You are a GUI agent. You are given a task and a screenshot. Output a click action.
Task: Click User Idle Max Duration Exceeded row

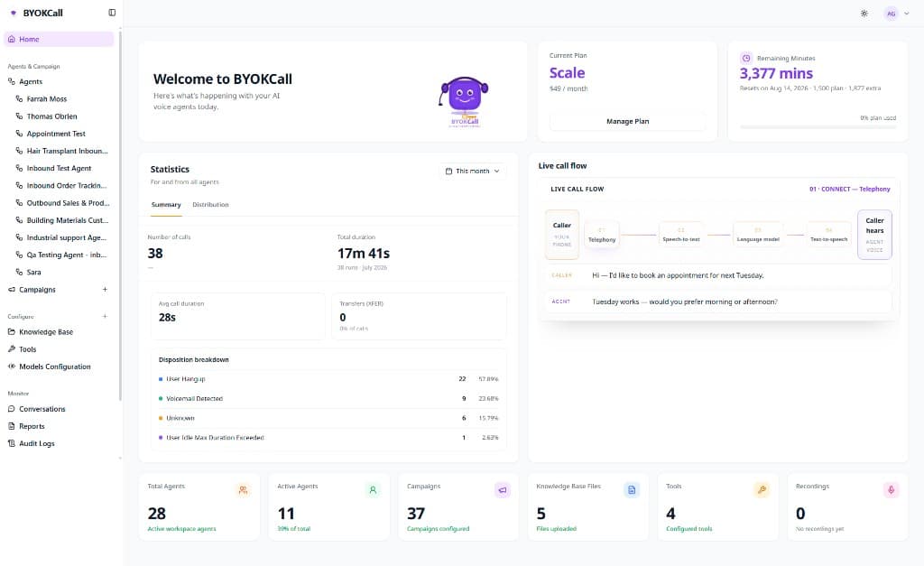[328, 438]
